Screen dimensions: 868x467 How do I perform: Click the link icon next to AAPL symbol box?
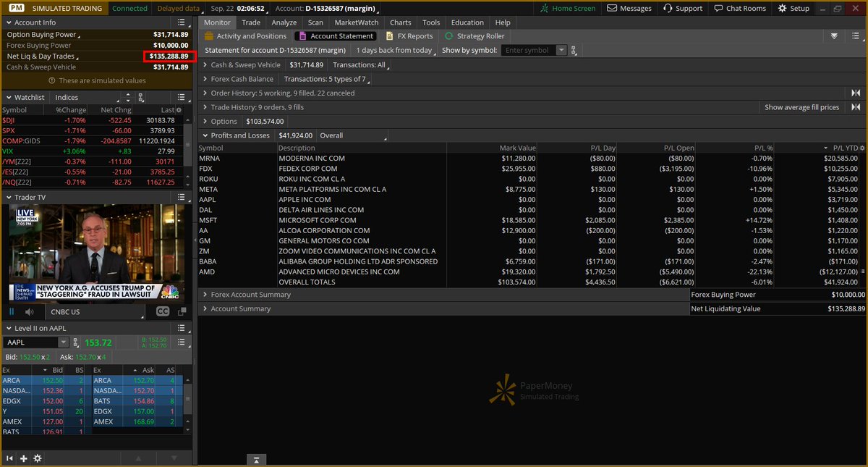coord(77,342)
